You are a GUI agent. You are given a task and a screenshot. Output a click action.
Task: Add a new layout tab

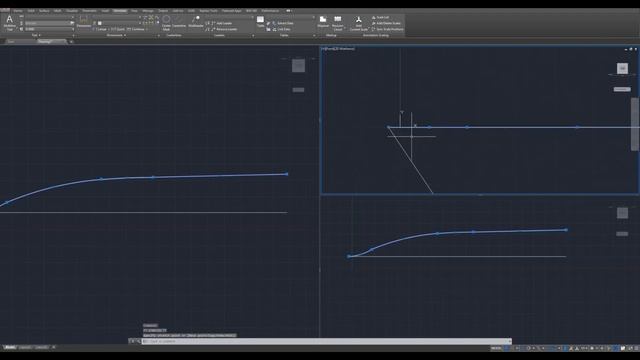[53, 348]
